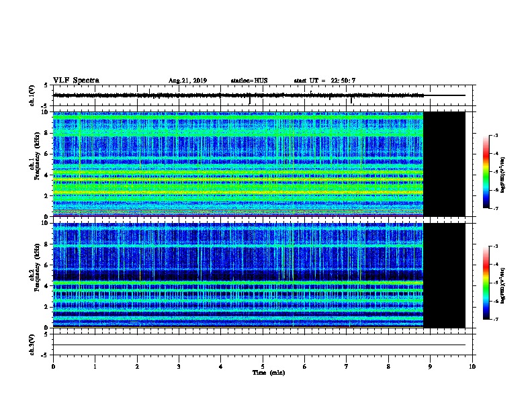
Task: Click time axis tick label "7"
Action: (347, 367)
